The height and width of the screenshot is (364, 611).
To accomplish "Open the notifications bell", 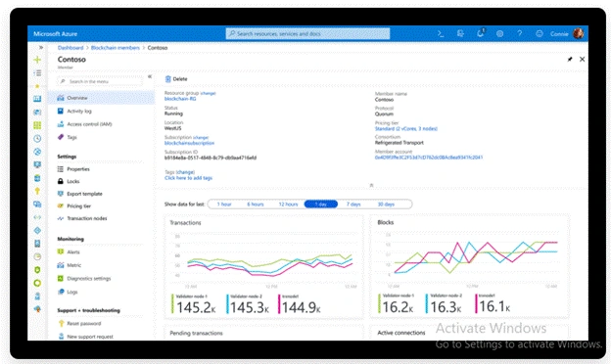I will [x=481, y=33].
